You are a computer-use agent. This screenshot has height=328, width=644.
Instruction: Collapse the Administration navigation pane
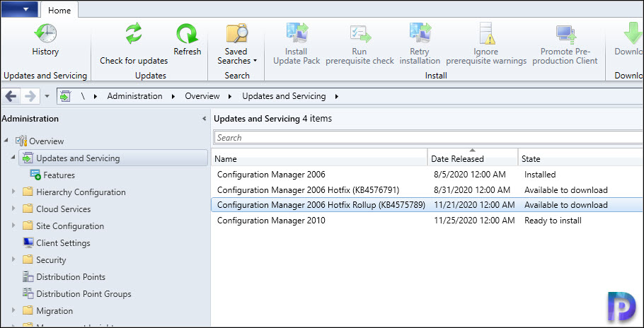(x=204, y=119)
